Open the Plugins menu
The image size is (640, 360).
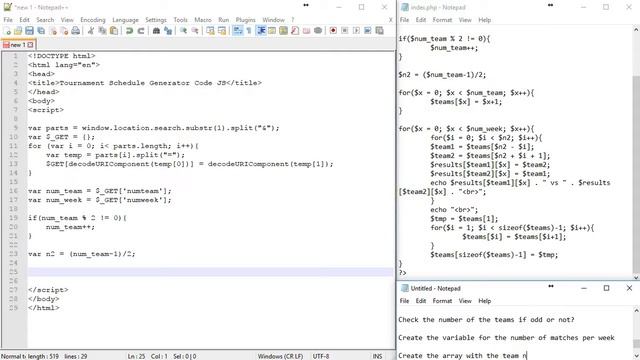[245, 20]
